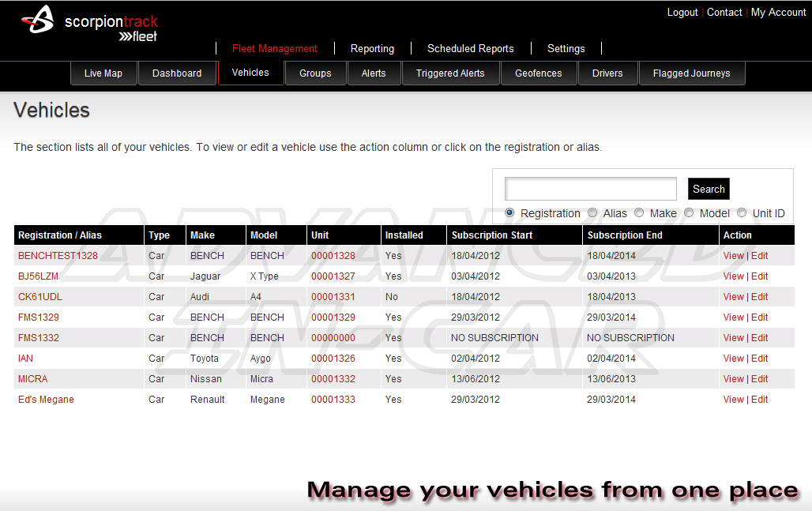Select the Registration radio button
Viewport: 812px width, 511px height.
509,212
